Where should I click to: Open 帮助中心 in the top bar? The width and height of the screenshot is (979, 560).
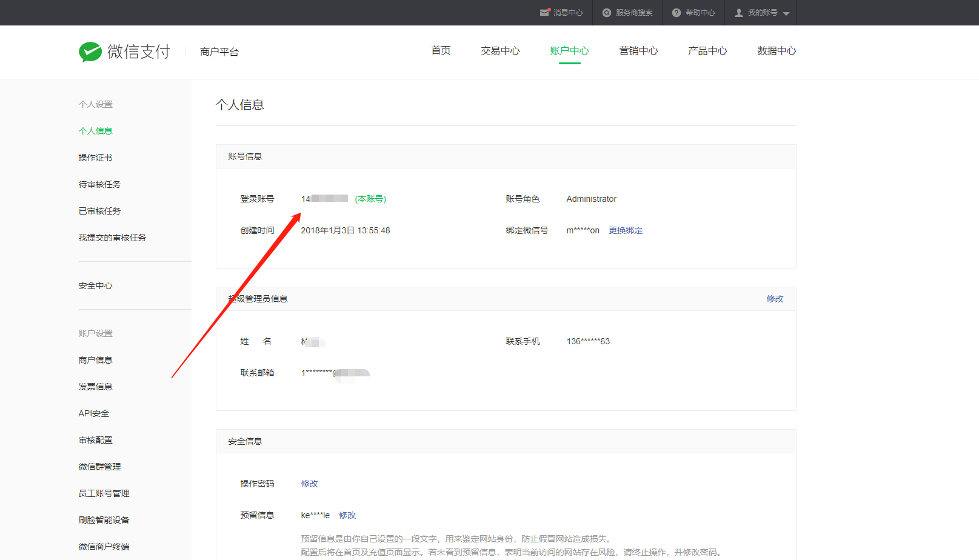pyautogui.click(x=700, y=13)
